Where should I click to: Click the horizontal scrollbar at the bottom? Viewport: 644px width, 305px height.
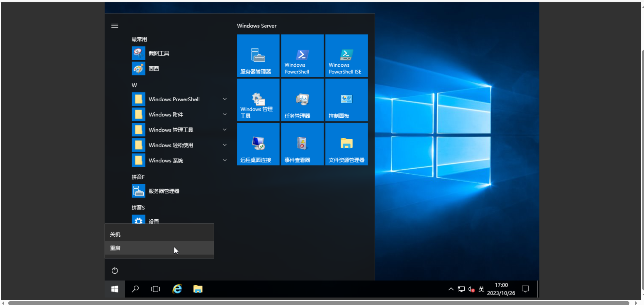coord(319,303)
